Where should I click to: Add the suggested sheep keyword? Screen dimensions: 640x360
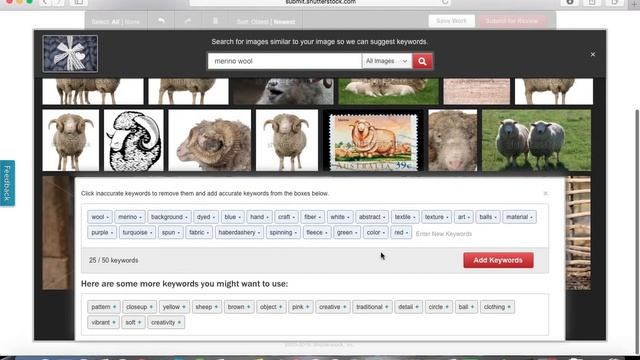[206, 307]
